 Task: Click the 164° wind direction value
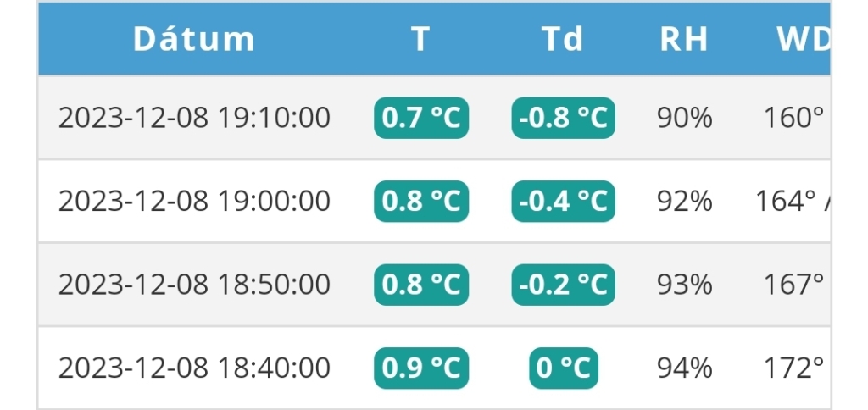coord(786,201)
